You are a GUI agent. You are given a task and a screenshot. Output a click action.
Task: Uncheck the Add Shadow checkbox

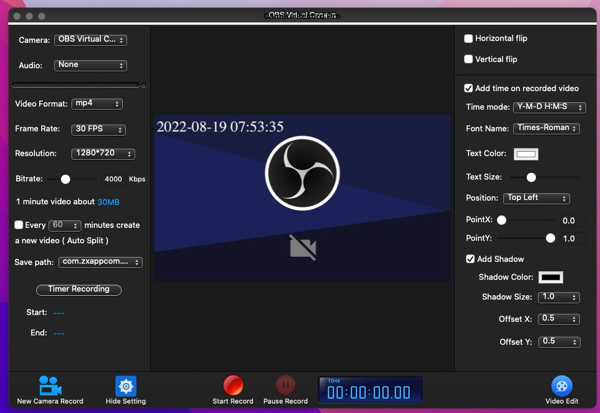(470, 259)
